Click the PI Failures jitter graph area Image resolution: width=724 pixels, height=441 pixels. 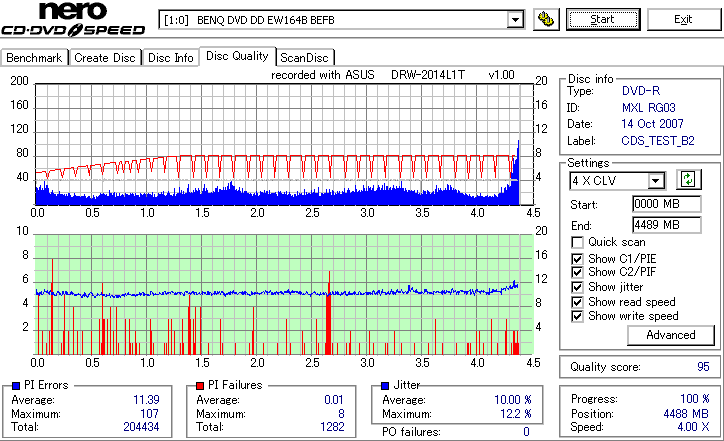point(284,295)
